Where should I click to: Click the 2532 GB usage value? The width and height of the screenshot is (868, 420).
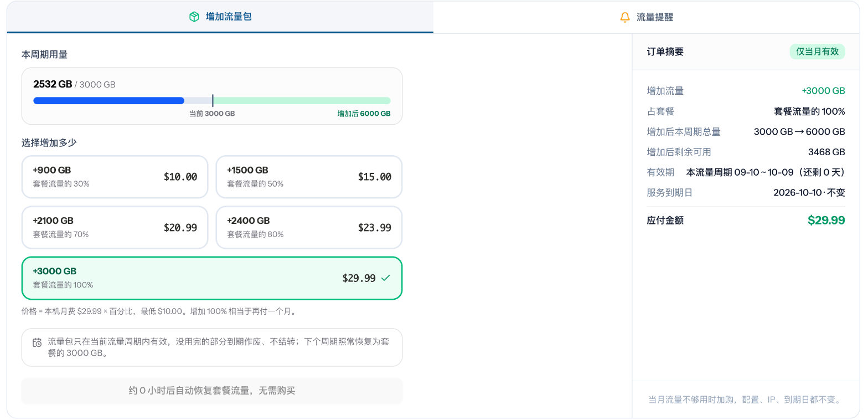click(x=53, y=84)
